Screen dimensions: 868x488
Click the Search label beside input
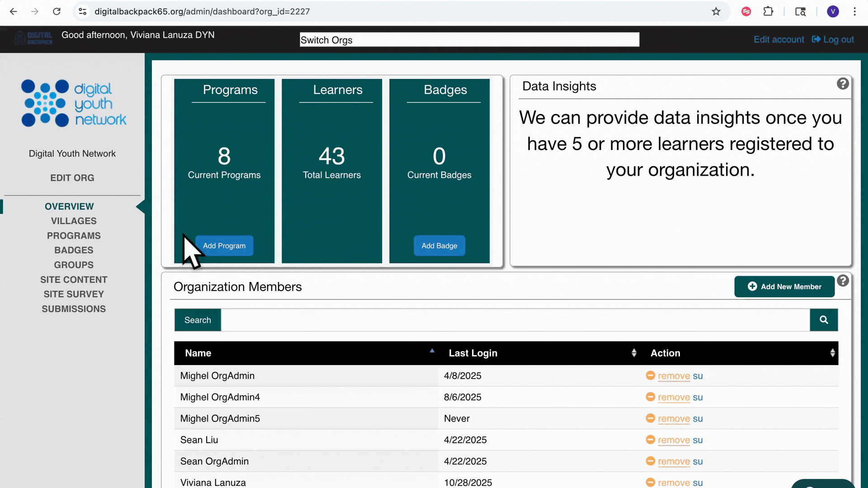pyautogui.click(x=198, y=320)
